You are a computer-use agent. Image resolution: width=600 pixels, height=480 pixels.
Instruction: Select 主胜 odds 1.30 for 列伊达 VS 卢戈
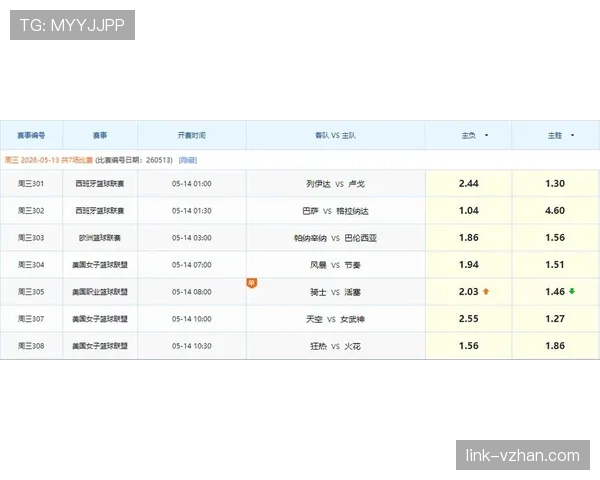555,184
